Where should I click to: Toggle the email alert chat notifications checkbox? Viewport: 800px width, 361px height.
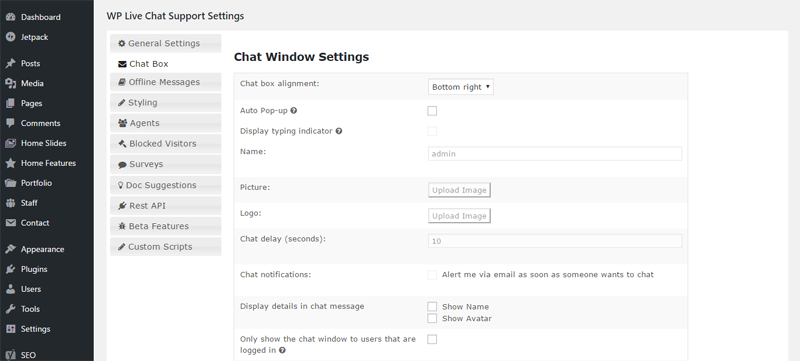tap(432, 275)
